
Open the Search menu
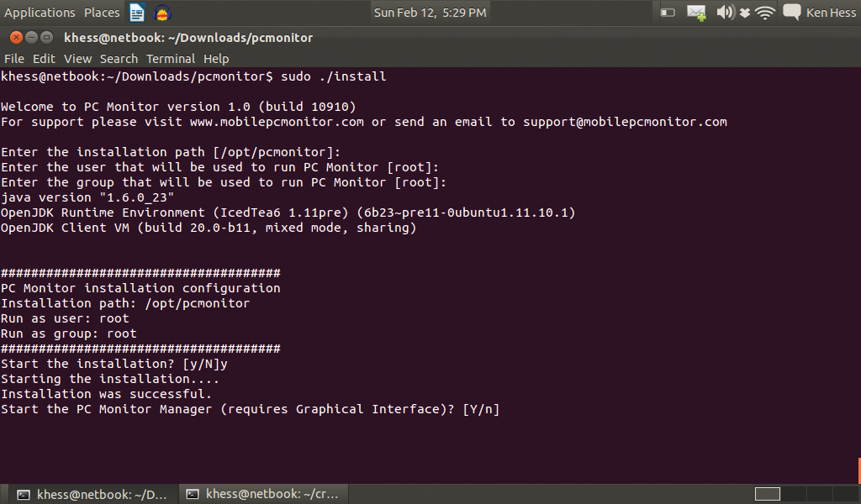(119, 59)
